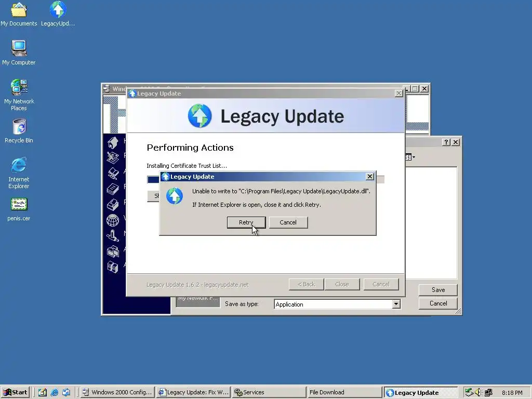Switch to Windows 2000 Config... taskbar item

pyautogui.click(x=118, y=392)
